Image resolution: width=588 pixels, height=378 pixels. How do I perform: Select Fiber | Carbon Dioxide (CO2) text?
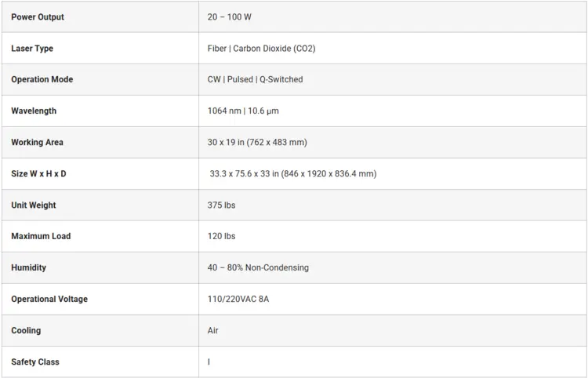click(x=261, y=49)
